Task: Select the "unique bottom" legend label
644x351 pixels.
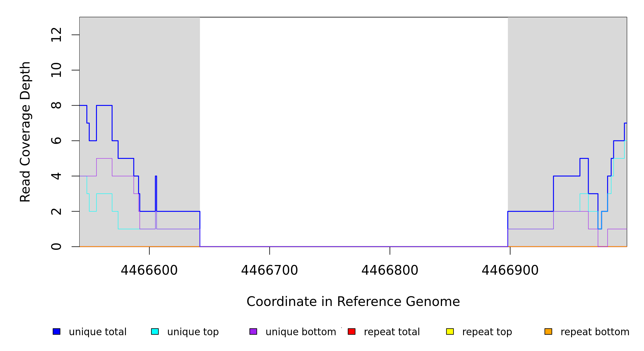Action: click(x=301, y=332)
